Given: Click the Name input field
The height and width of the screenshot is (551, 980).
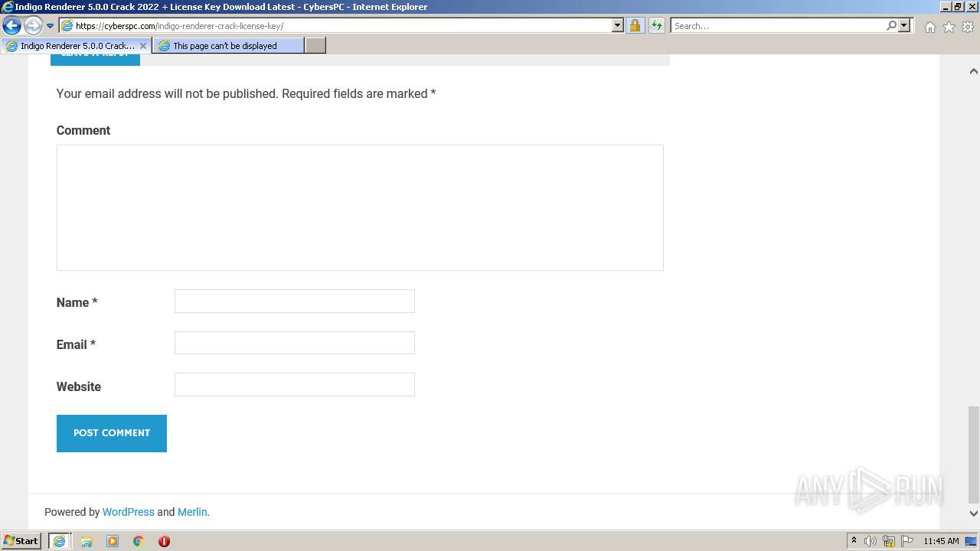Looking at the screenshot, I should 295,301.
